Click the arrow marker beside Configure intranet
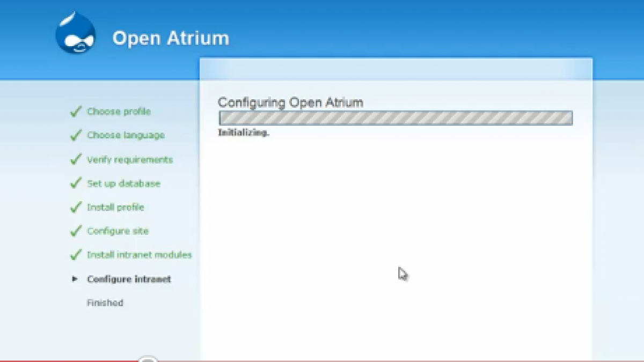This screenshot has width=644, height=362. [75, 279]
